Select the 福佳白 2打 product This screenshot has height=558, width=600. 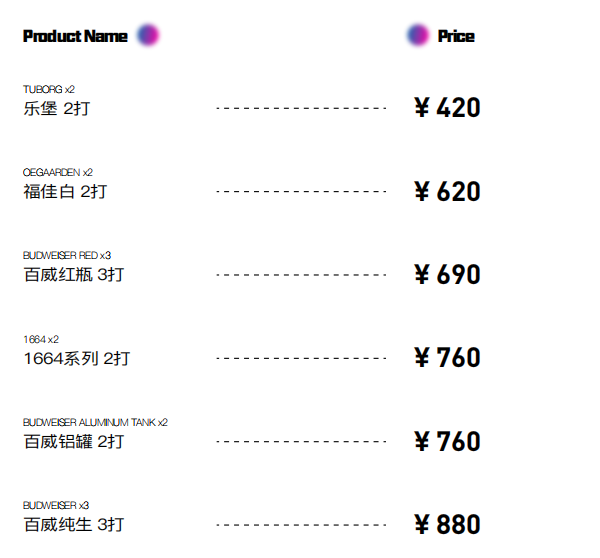click(65, 191)
